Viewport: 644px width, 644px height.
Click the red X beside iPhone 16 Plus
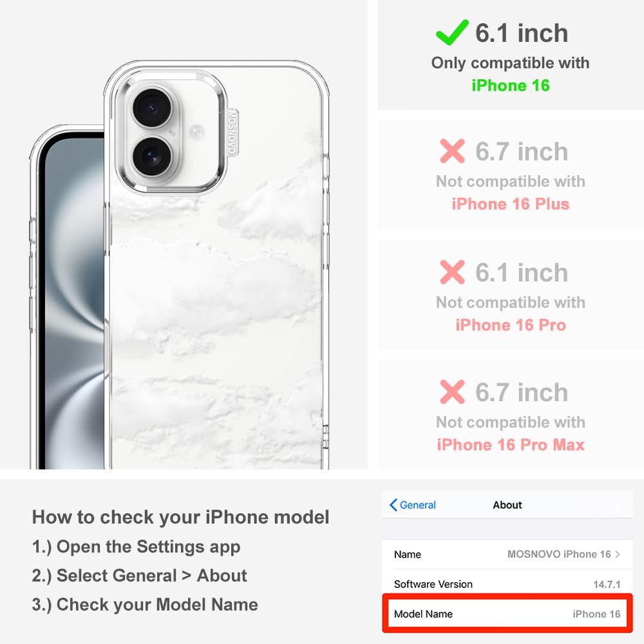[x=452, y=151]
